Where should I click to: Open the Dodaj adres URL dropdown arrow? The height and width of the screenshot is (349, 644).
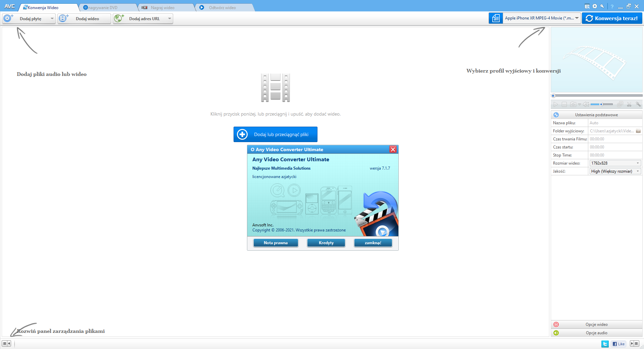[x=169, y=18]
